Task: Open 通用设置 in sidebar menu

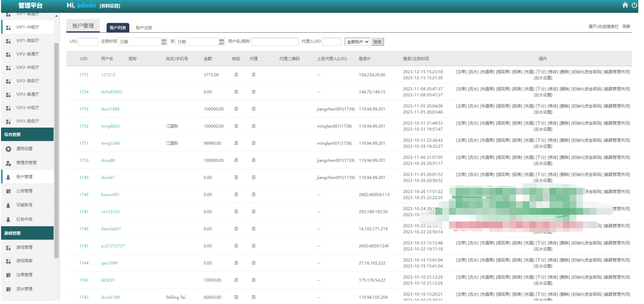Action: click(24, 149)
